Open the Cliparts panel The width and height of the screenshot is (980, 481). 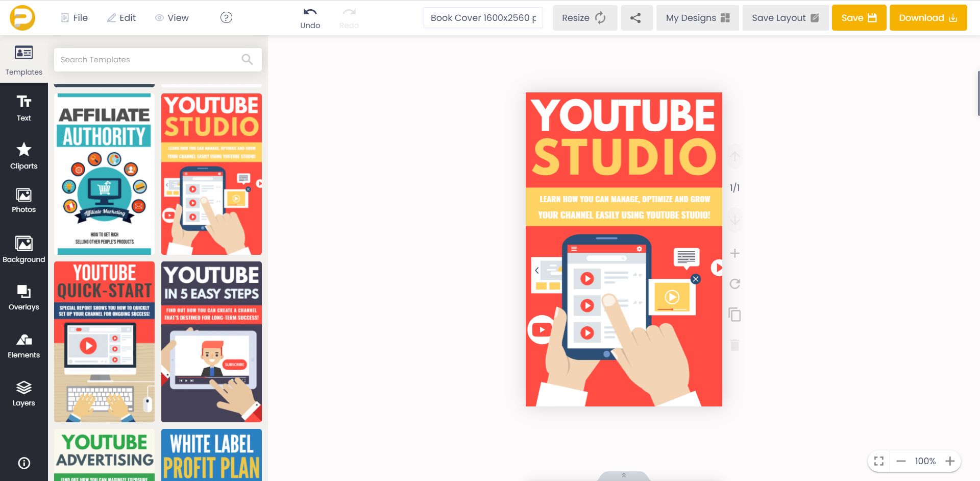[x=23, y=155]
